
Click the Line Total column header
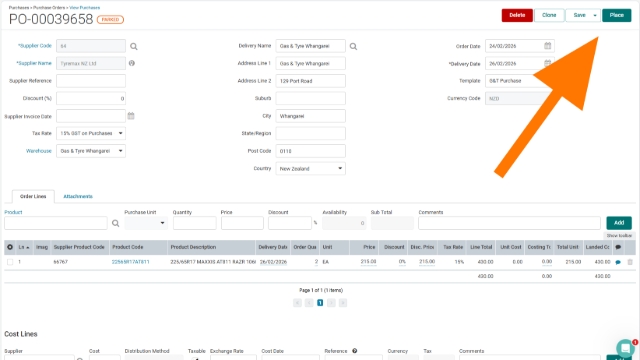481,247
